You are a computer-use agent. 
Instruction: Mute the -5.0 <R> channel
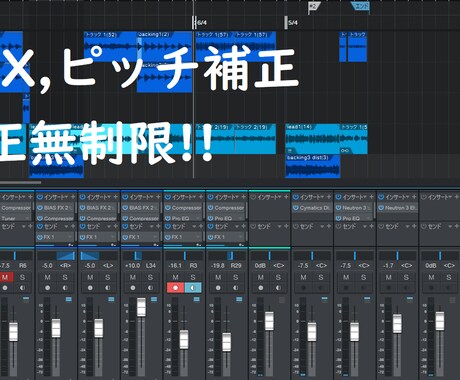click(x=47, y=277)
